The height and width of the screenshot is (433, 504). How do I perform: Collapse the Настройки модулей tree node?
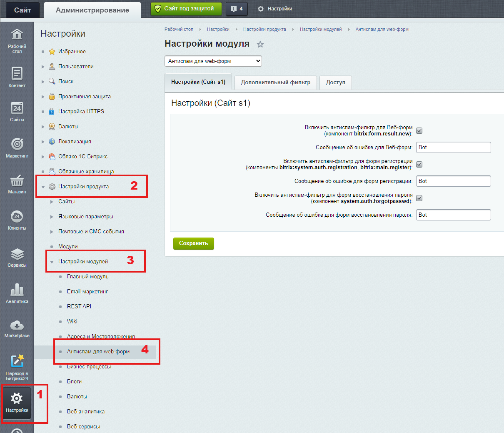point(52,262)
